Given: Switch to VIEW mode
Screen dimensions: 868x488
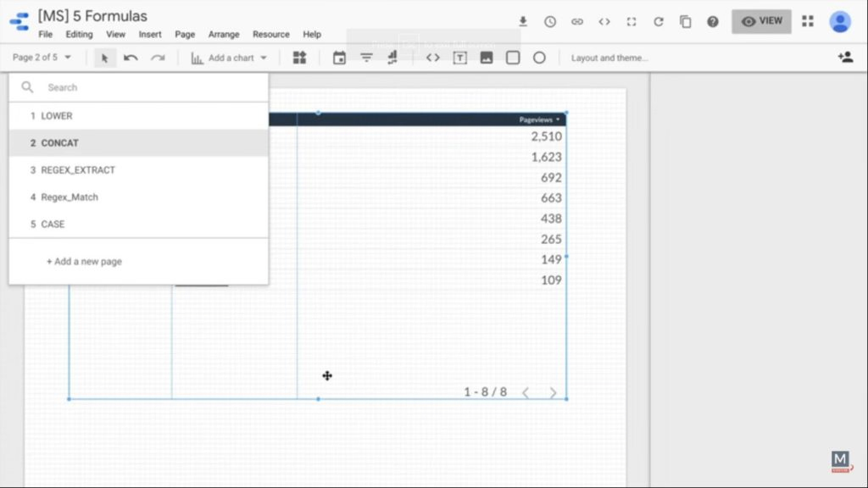Looking at the screenshot, I should [761, 21].
